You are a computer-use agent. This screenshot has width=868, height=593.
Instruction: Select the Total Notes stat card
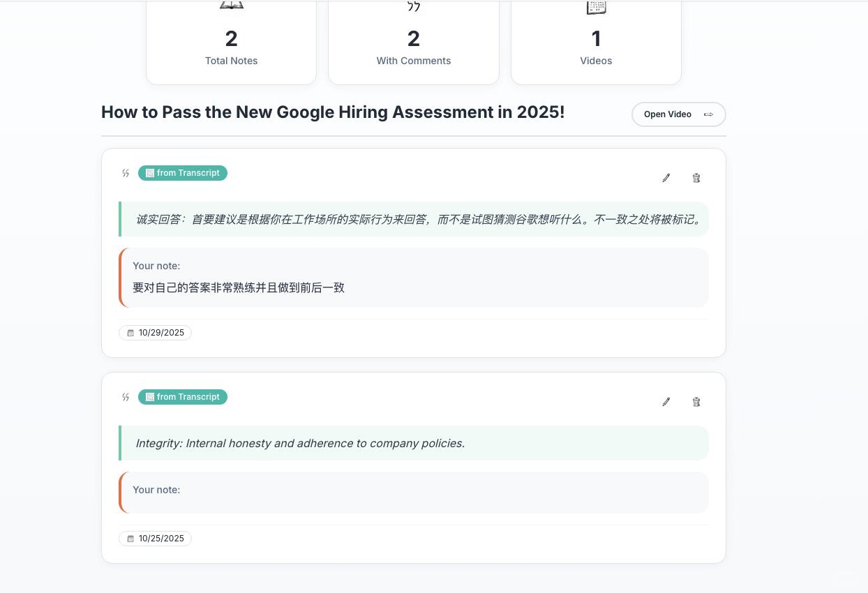click(x=231, y=42)
